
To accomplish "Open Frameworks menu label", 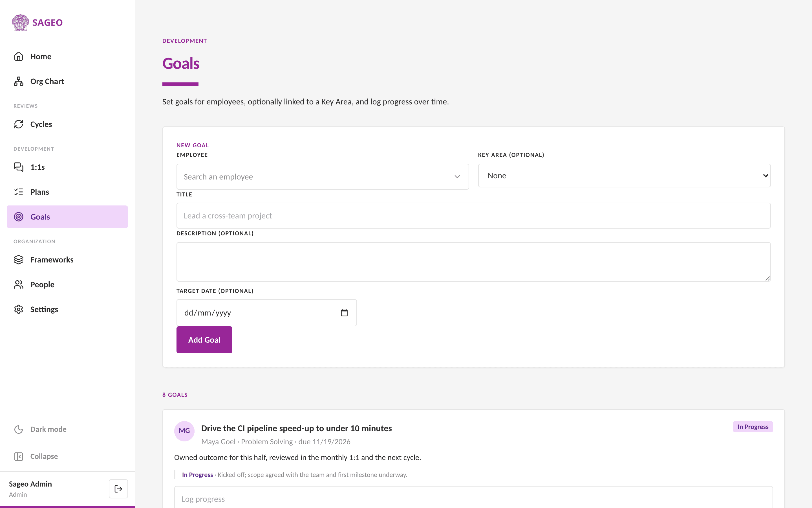I will [x=52, y=260].
